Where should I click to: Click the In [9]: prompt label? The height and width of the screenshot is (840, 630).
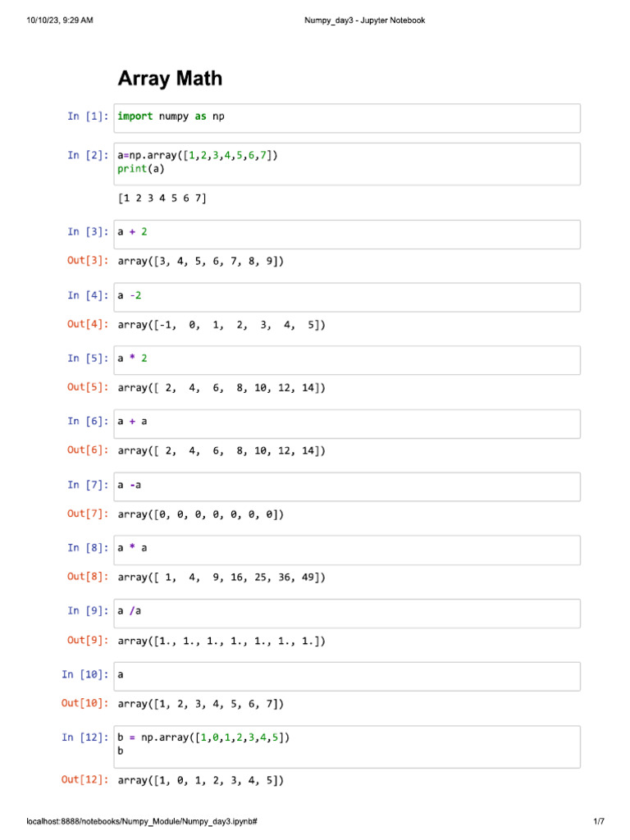tap(88, 611)
